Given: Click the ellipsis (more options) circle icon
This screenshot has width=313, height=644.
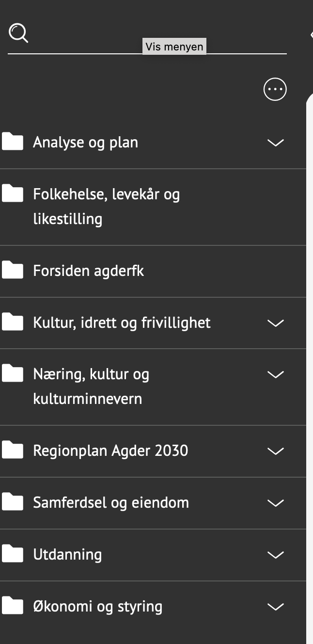Looking at the screenshot, I should coord(274,89).
